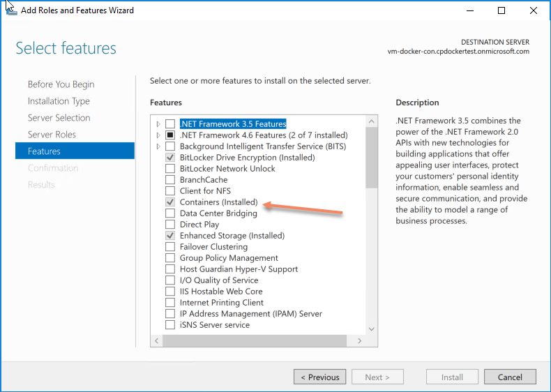The image size is (551, 392).
Task: Select the Data Center Bridging checkbox
Action: pyautogui.click(x=170, y=213)
